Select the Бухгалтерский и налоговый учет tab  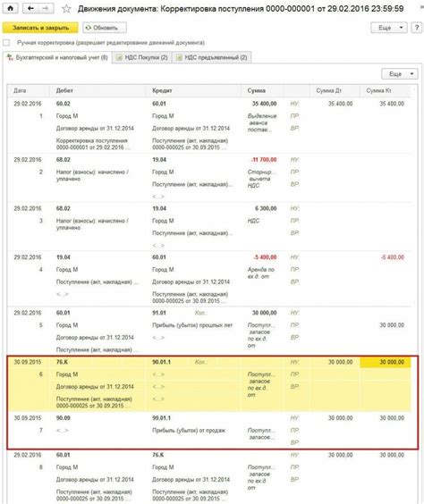pos(57,57)
